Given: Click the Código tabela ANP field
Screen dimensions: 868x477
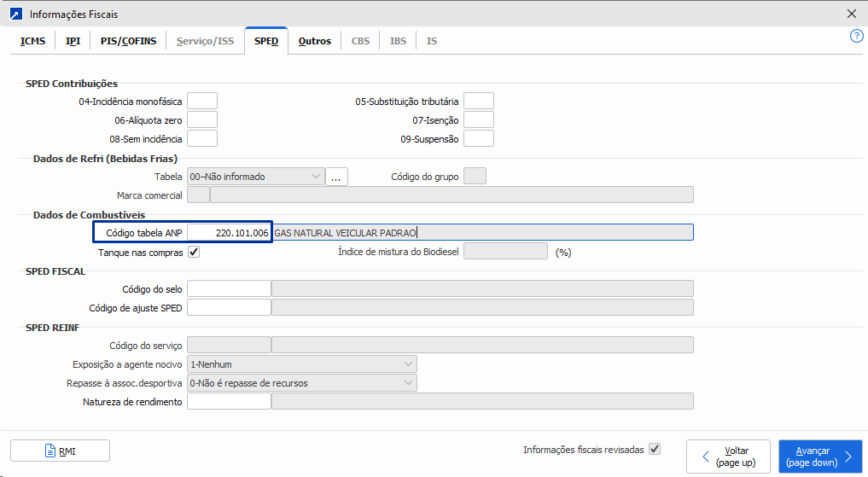Looking at the screenshot, I should [x=229, y=232].
